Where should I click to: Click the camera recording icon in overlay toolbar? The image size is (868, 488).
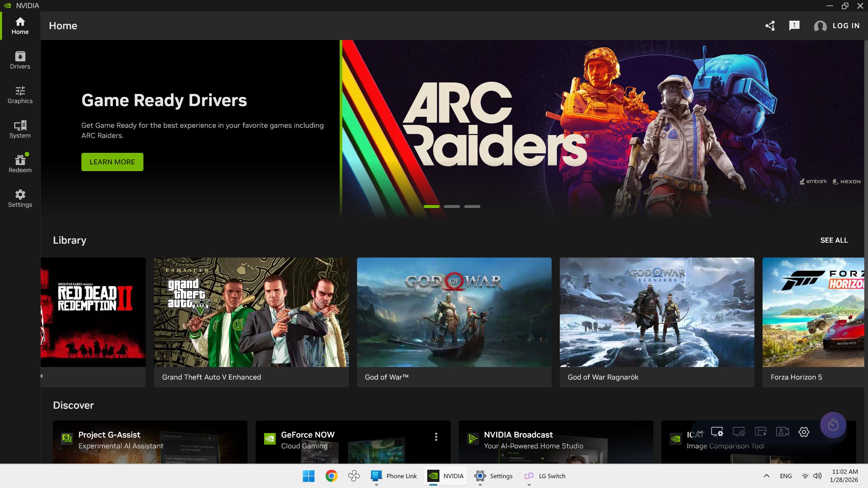coord(782,432)
